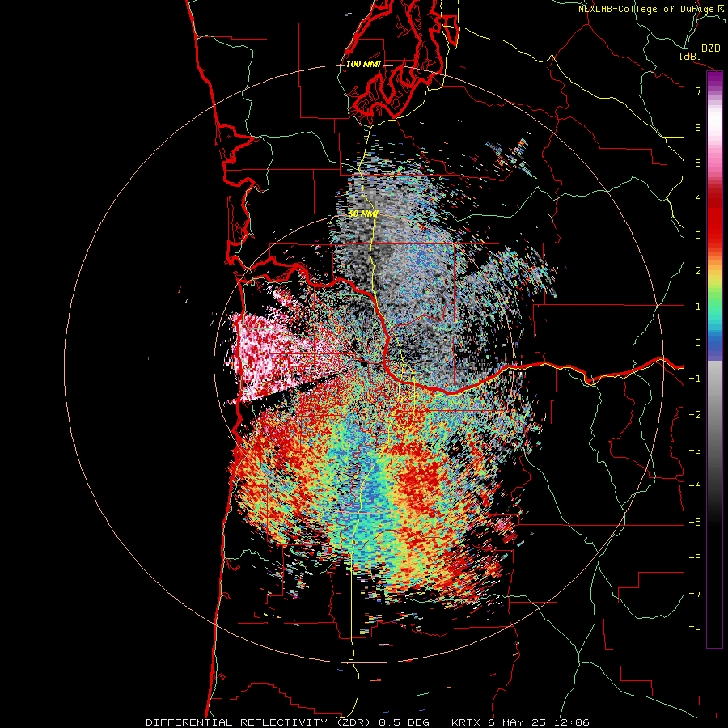Click the 100 NMI range ring label

(363, 64)
